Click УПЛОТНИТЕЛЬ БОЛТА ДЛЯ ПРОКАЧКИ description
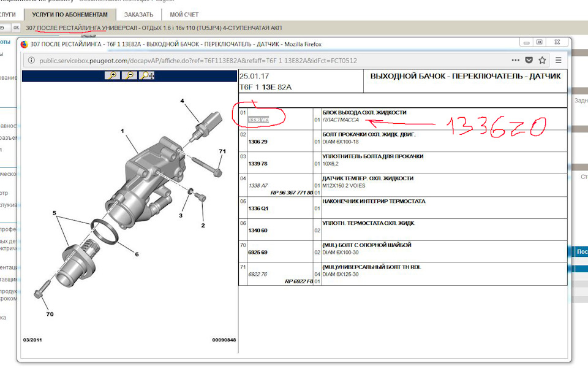This screenshot has width=588, height=382. 373,156
